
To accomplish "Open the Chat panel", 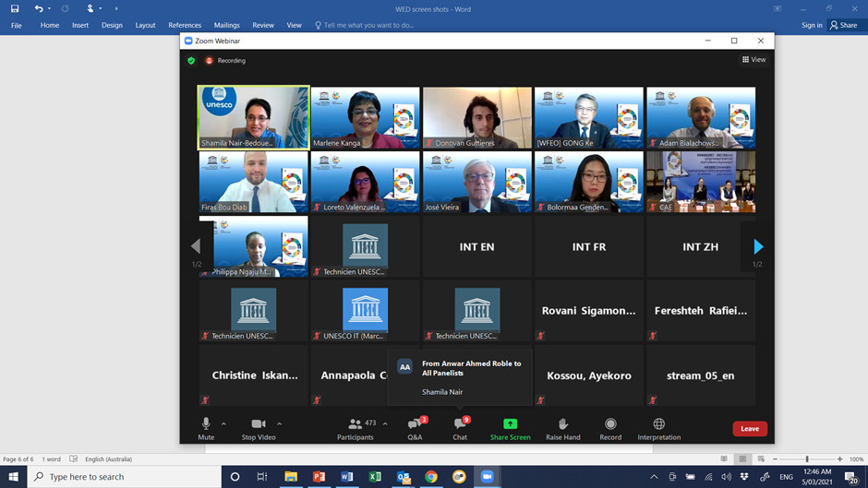I will pos(460,429).
